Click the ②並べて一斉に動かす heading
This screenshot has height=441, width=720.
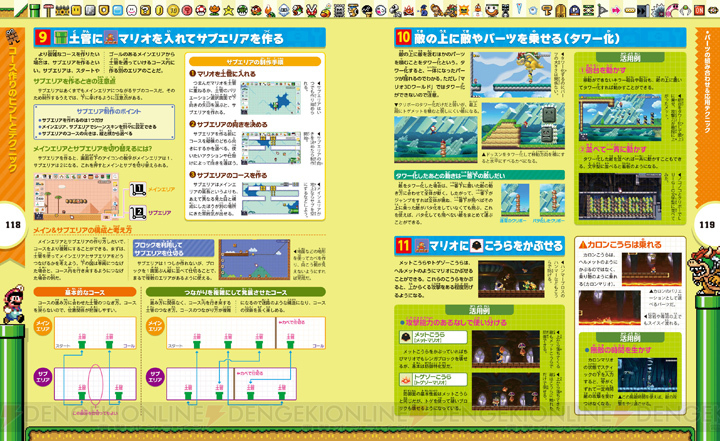[x=613, y=149]
